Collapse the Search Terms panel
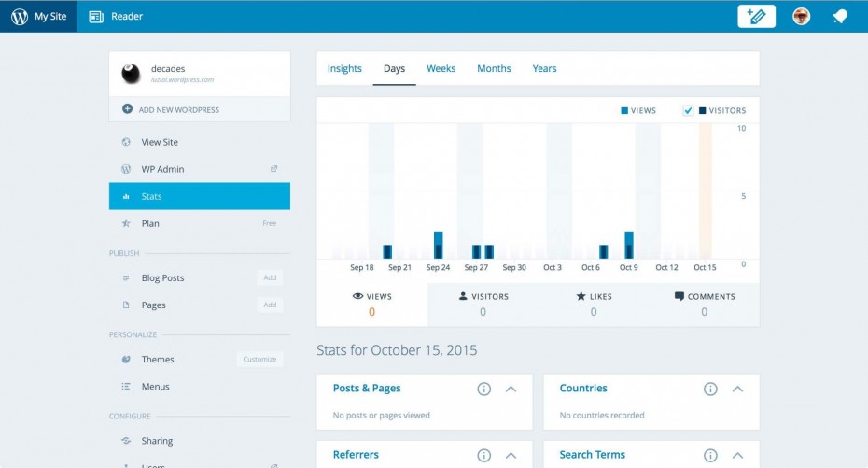This screenshot has width=868, height=468. [x=737, y=455]
